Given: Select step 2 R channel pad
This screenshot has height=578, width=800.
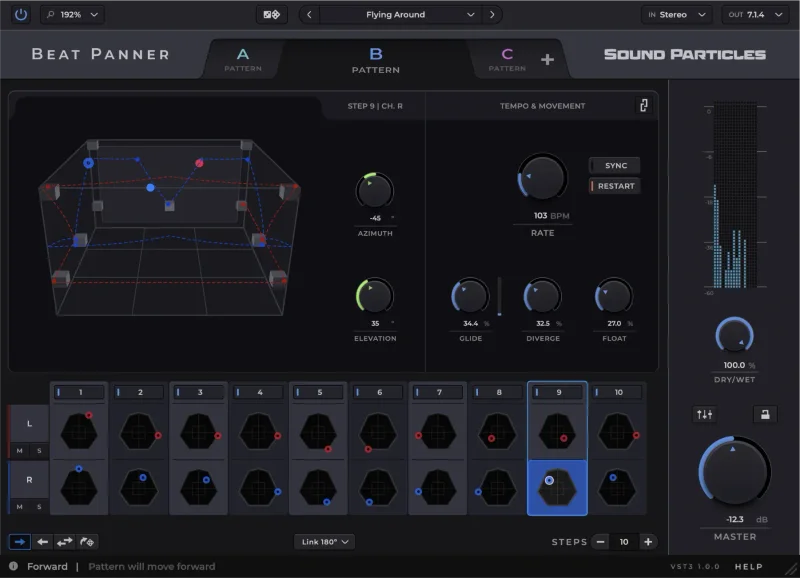Looking at the screenshot, I should click(139, 488).
